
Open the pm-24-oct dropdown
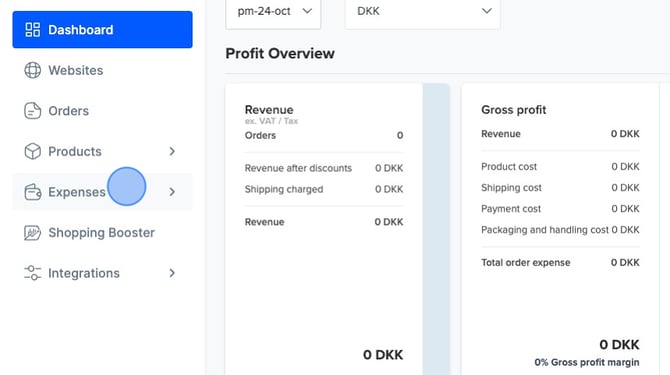tap(273, 12)
